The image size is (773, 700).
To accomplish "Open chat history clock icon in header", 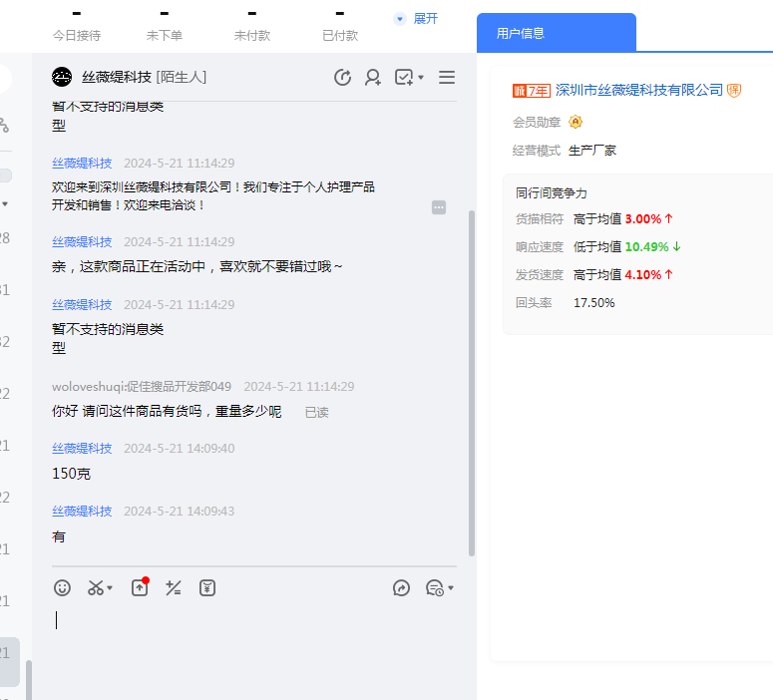I will [x=342, y=78].
